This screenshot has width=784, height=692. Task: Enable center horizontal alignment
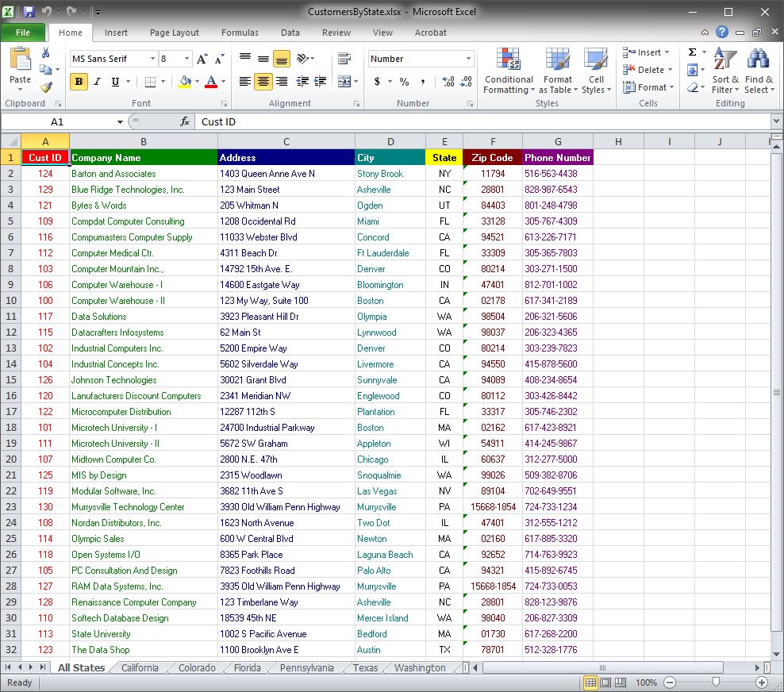point(263,82)
